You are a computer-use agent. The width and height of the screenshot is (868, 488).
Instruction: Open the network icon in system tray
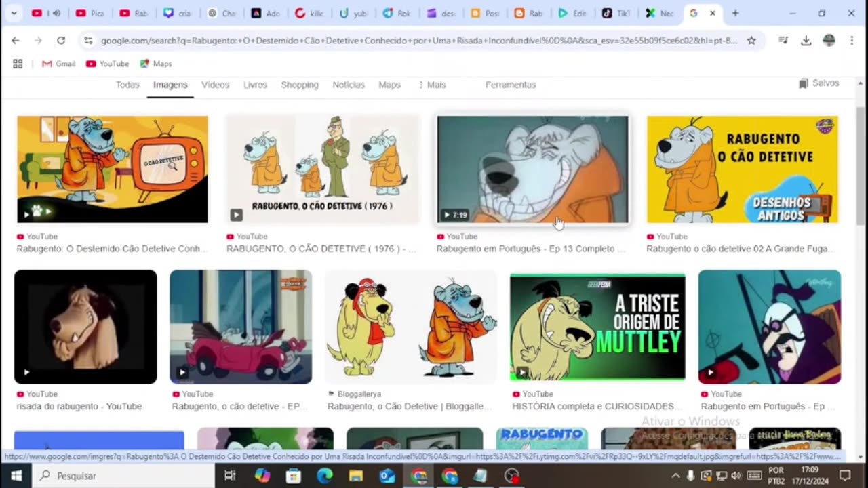[721, 476]
